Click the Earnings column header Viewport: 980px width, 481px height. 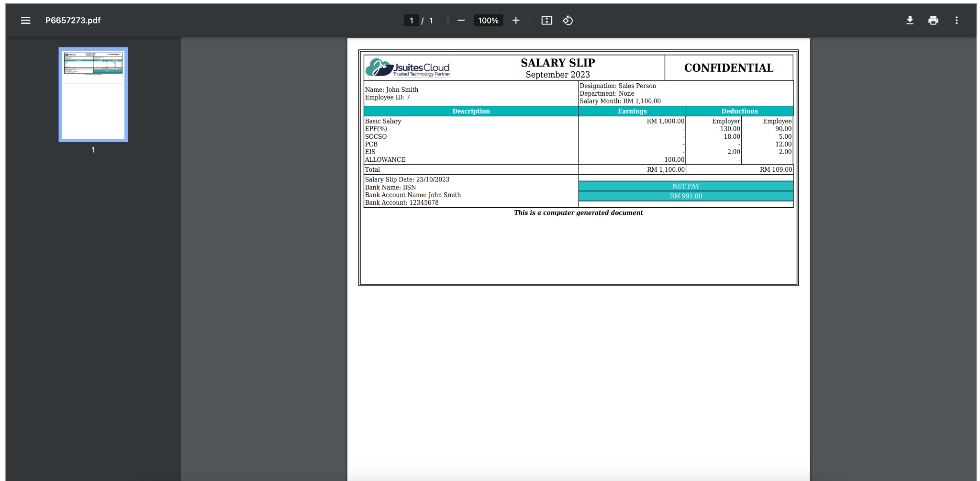[x=632, y=111]
